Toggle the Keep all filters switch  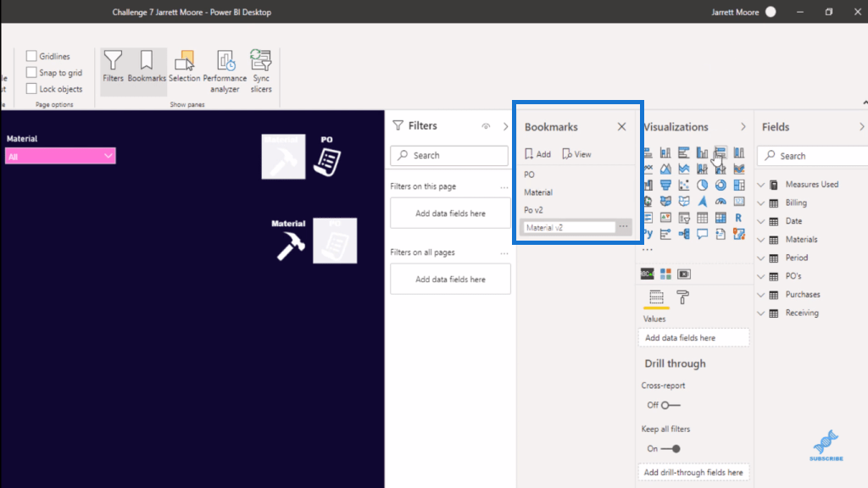(670, 449)
